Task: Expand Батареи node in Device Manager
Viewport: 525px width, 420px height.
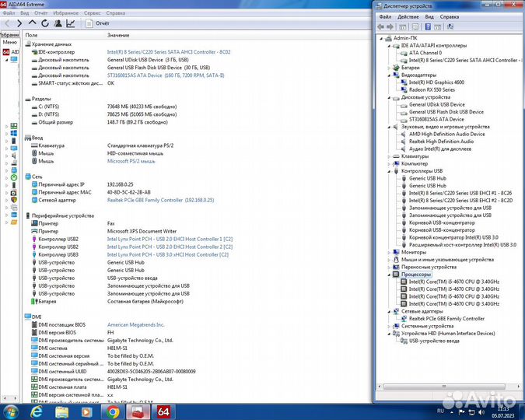Action: coord(389,68)
